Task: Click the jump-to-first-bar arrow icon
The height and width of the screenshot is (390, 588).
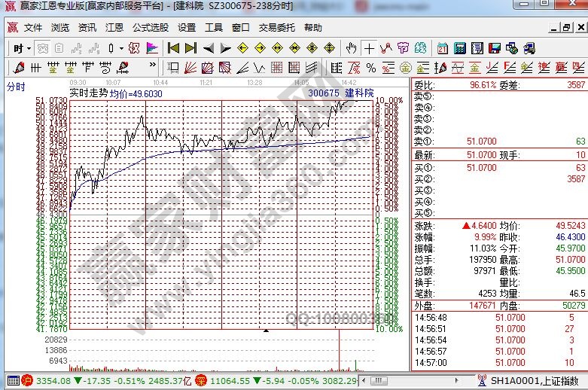Action: point(173,48)
